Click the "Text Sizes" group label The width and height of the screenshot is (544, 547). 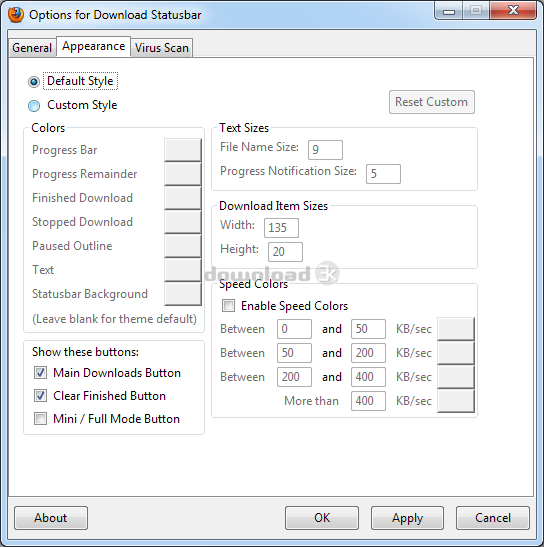(x=244, y=128)
